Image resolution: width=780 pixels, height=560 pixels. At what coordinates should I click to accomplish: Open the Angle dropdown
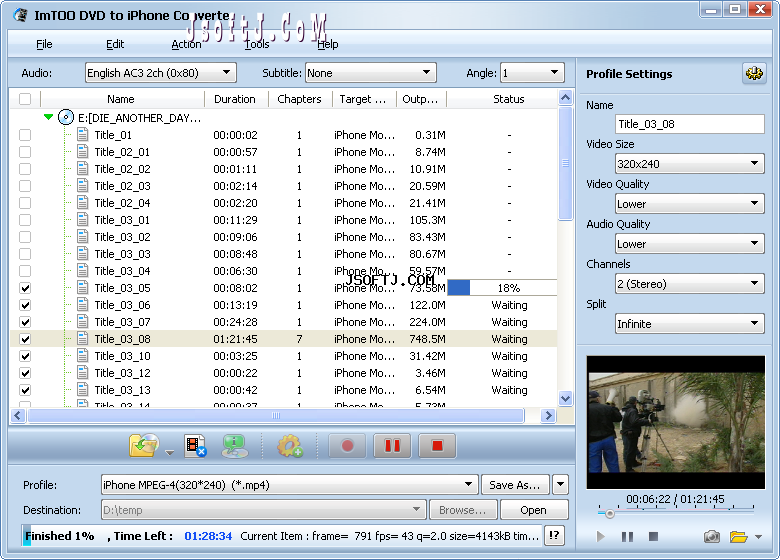pos(532,73)
